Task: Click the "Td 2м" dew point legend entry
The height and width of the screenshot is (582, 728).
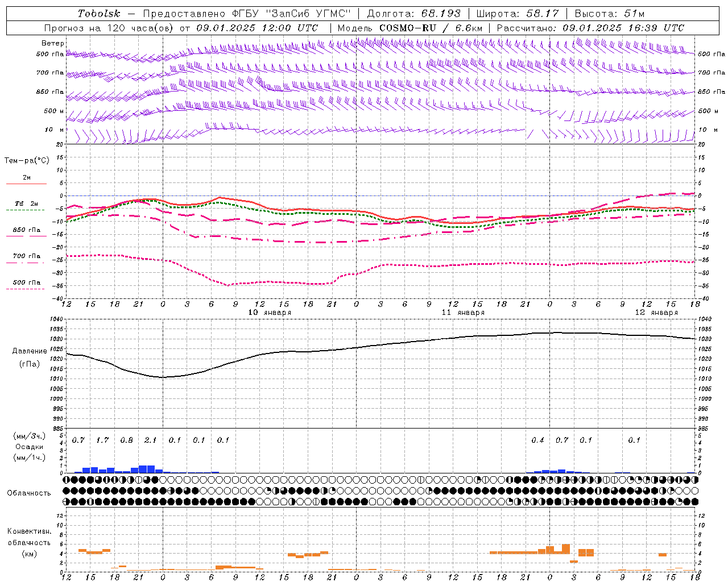Action: (x=27, y=203)
